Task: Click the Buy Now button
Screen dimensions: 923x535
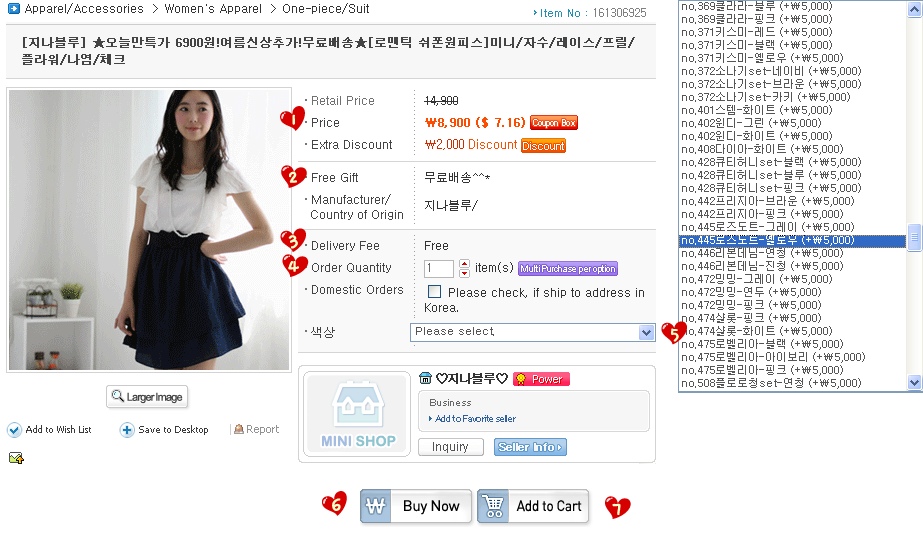Action: tap(416, 506)
